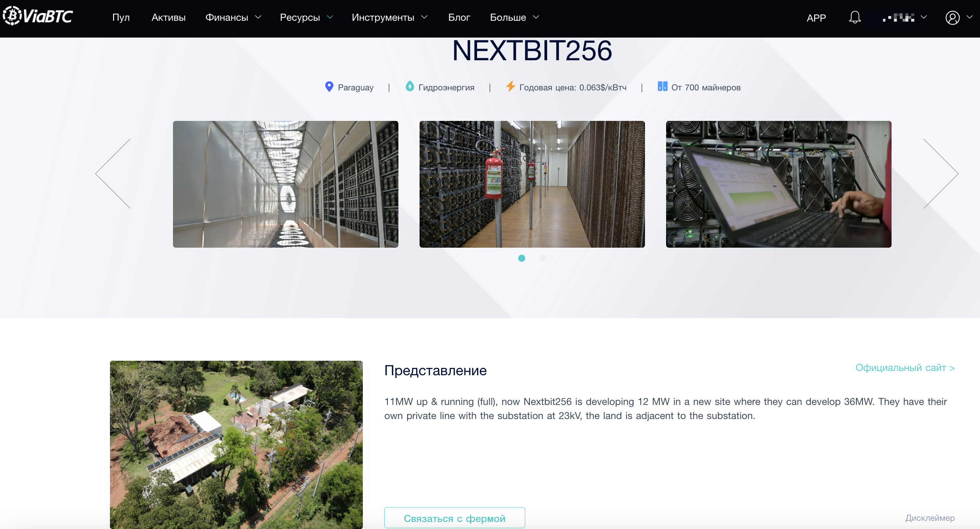Click the hydropower droplet icon

[410, 86]
